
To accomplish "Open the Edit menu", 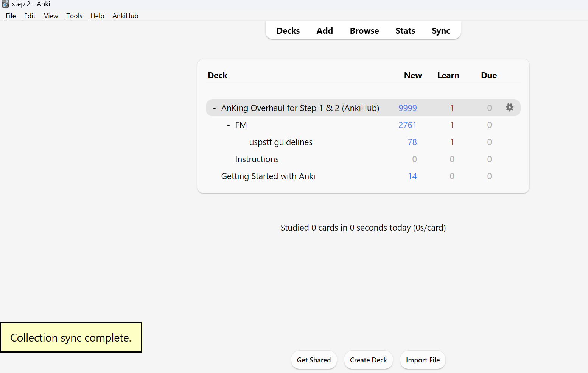I will [30, 16].
